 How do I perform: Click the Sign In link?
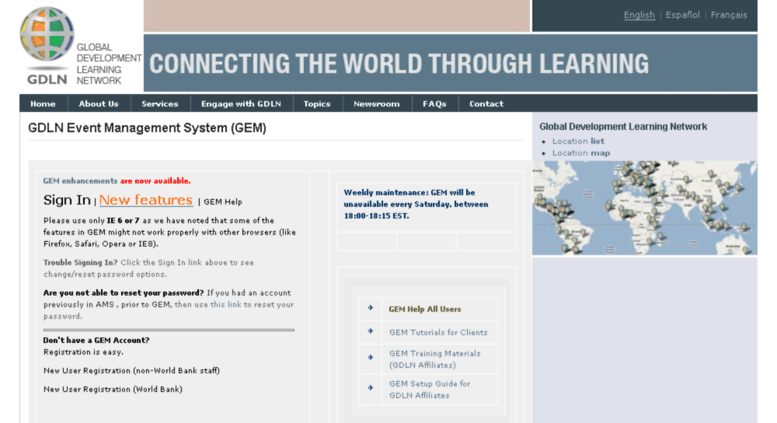point(67,200)
